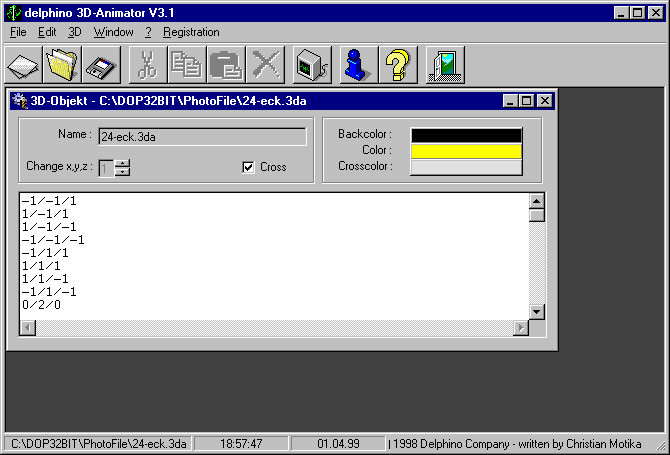Viewport: 670px width, 455px height.
Task: Increase Change x,y,z with up arrow
Action: 123,164
